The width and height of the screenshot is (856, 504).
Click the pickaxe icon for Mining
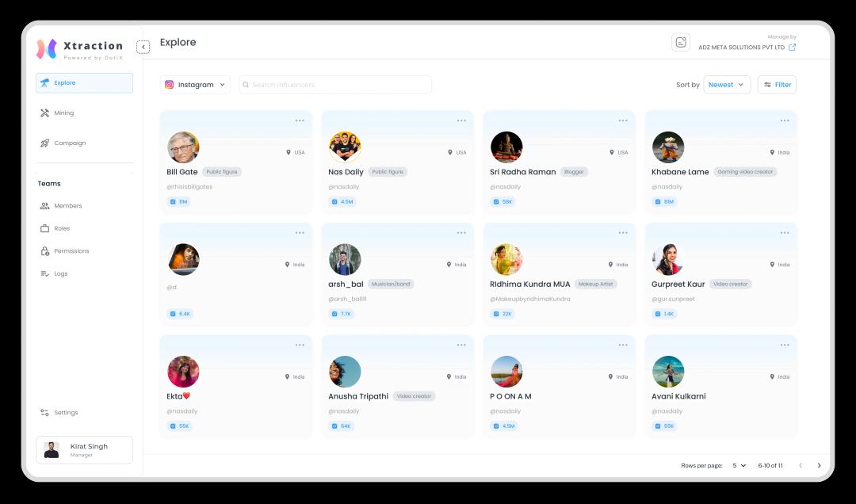click(44, 113)
